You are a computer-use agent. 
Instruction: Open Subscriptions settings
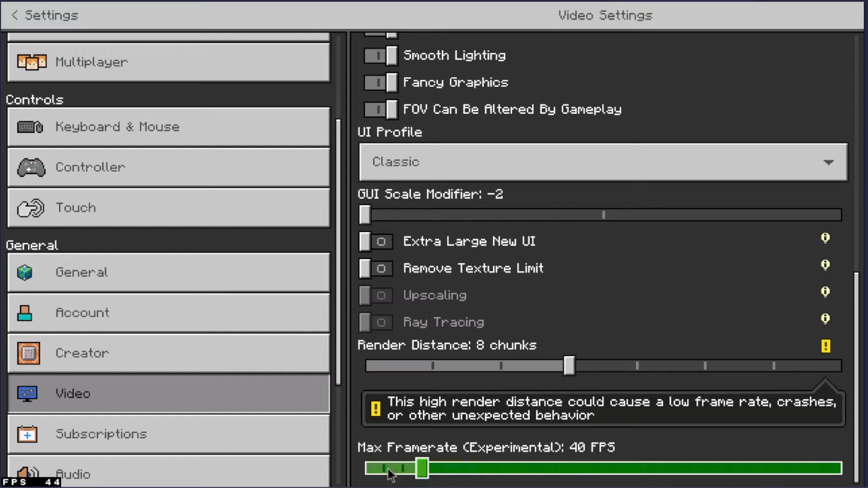[169, 434]
